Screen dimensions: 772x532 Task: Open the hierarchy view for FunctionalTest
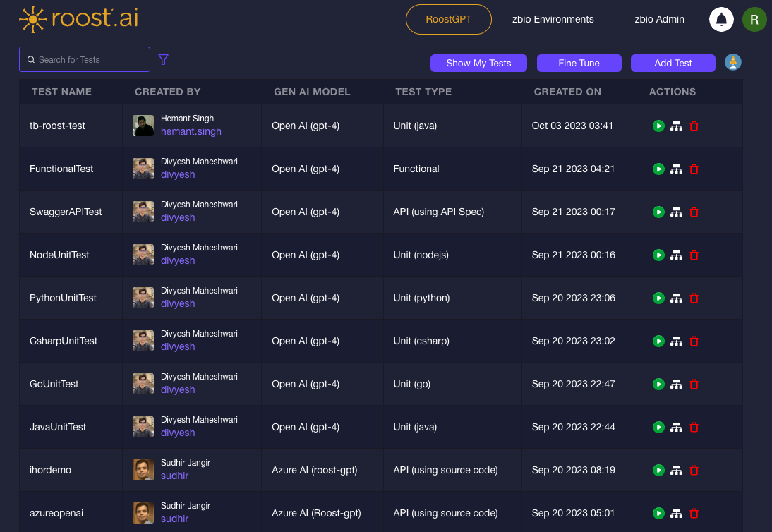676,169
